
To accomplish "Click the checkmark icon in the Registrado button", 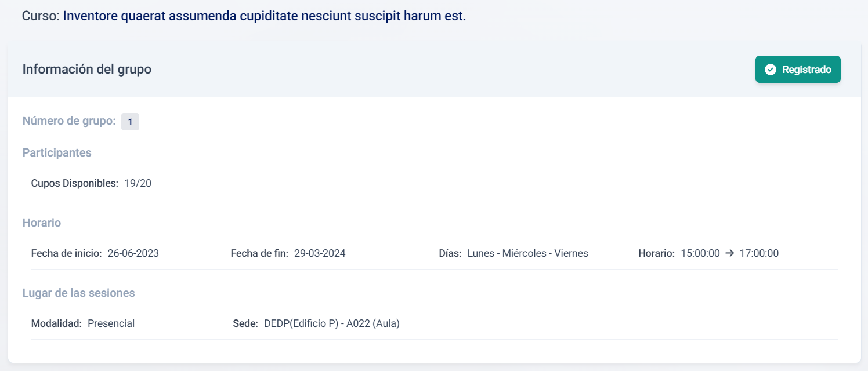I will point(771,70).
